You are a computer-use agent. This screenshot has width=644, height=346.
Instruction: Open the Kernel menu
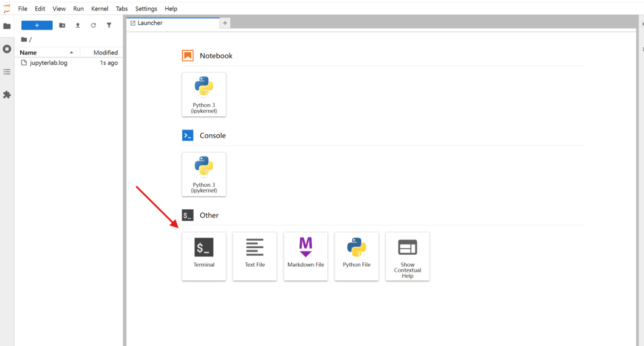coord(100,9)
